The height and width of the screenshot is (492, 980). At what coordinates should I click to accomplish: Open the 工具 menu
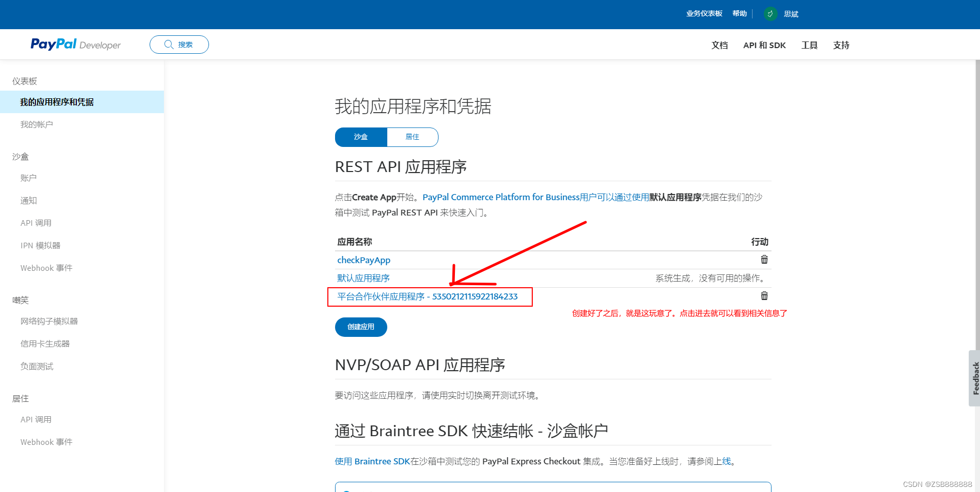[x=809, y=45]
